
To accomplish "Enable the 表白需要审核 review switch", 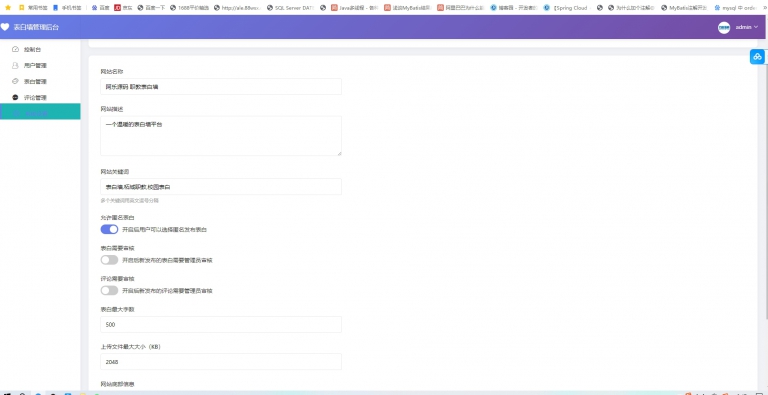I will (x=109, y=260).
